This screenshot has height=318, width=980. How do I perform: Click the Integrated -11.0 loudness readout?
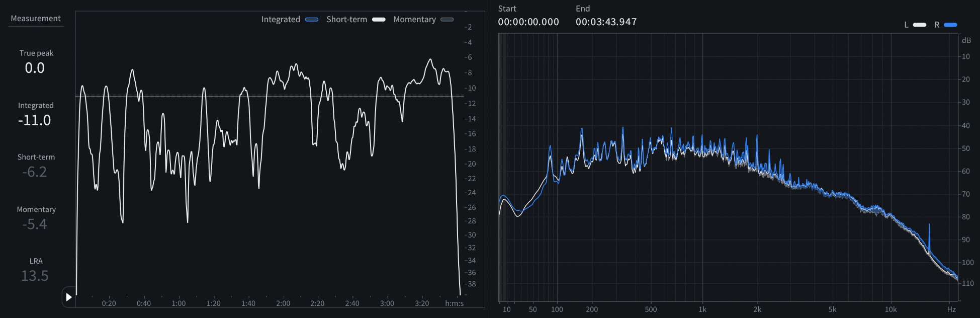35,120
